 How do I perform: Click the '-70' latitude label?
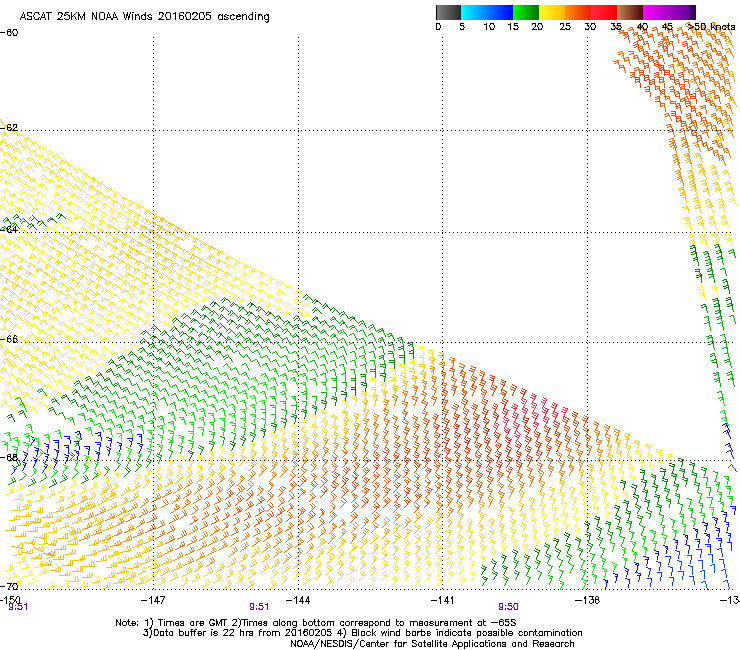click(x=9, y=587)
